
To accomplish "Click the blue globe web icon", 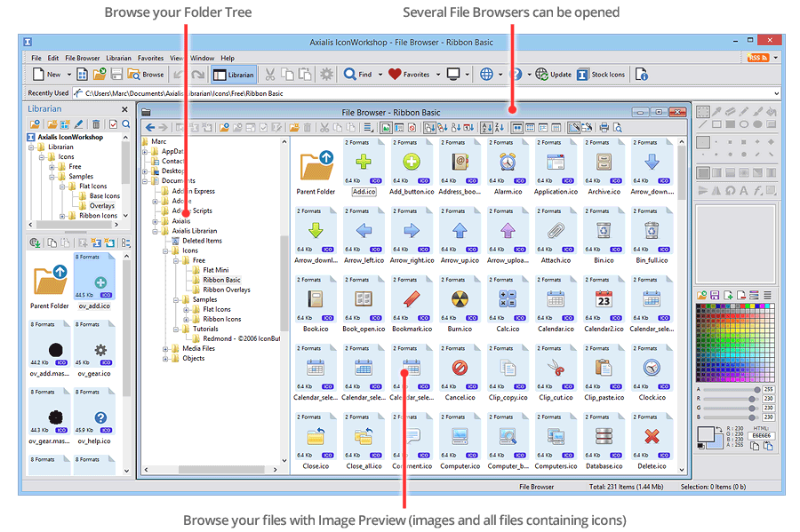I will 486,75.
